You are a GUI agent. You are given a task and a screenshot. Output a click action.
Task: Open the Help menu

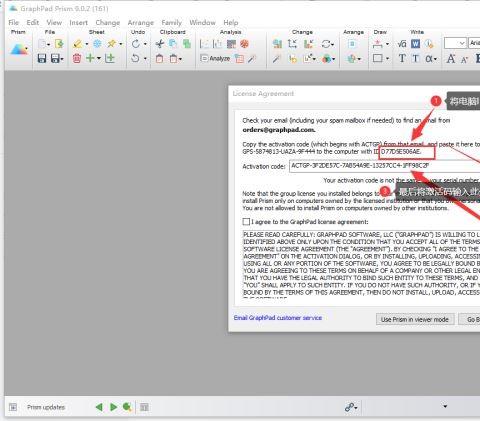coord(231,23)
